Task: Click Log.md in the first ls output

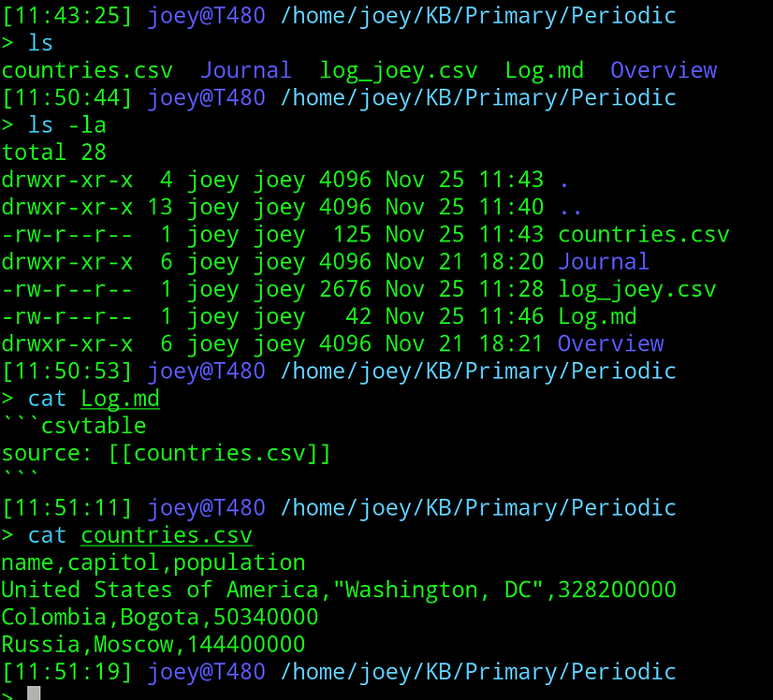Action: click(x=544, y=70)
